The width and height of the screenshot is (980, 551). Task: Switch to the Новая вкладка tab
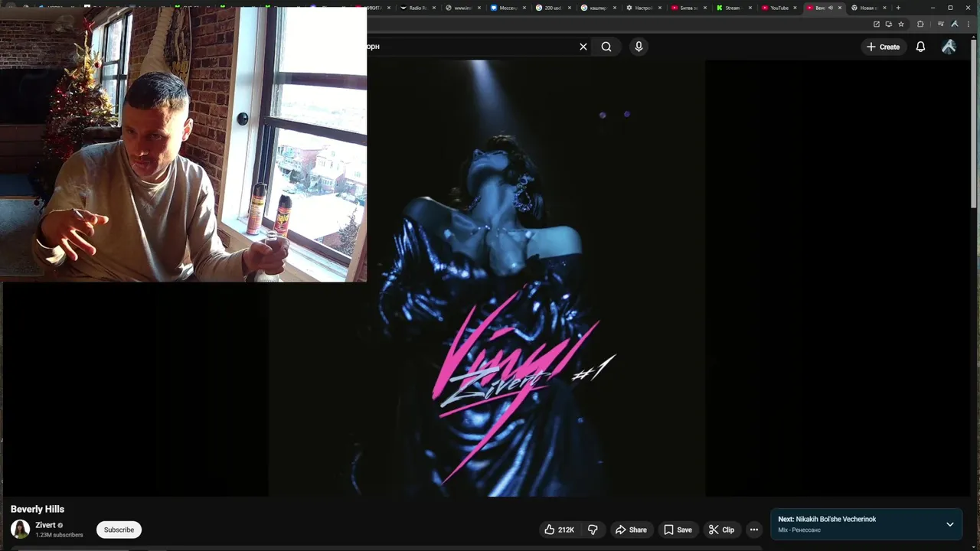(x=867, y=8)
